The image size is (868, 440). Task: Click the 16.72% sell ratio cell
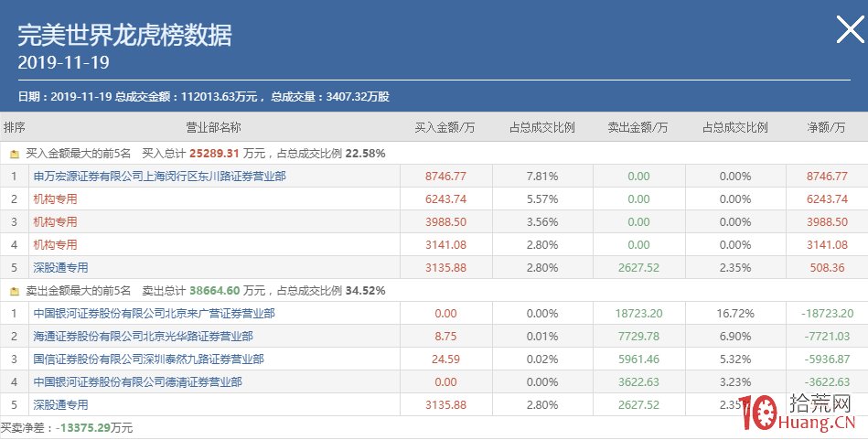[x=735, y=313]
